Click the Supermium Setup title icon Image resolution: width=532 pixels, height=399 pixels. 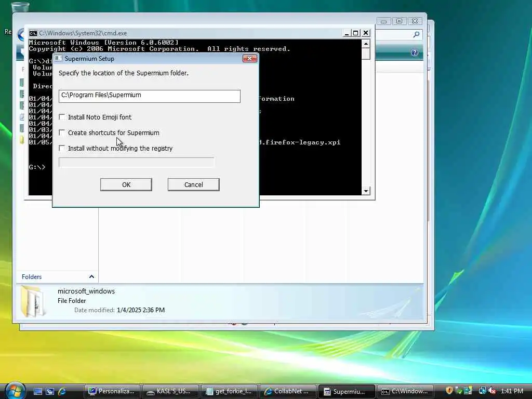coord(58,58)
